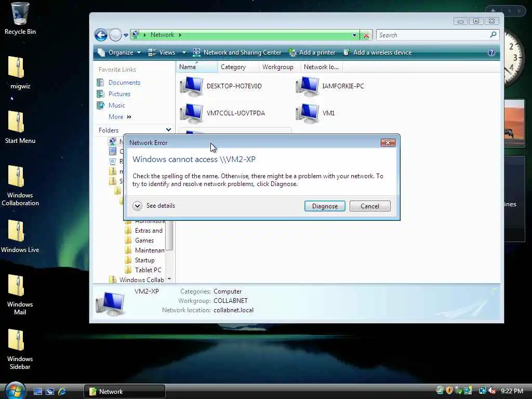Viewport: 532px width, 399px height.
Task: Select the Windows Live desktop folder
Action: 20,236
